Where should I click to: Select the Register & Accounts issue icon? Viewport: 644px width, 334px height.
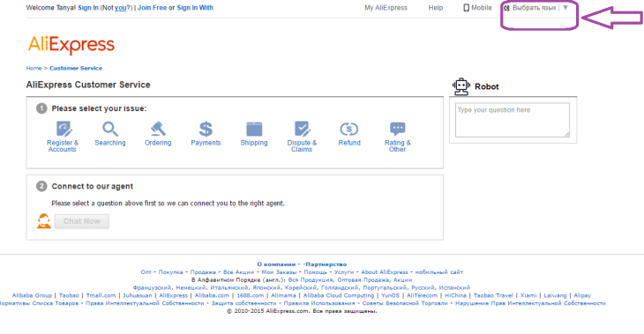tap(64, 129)
